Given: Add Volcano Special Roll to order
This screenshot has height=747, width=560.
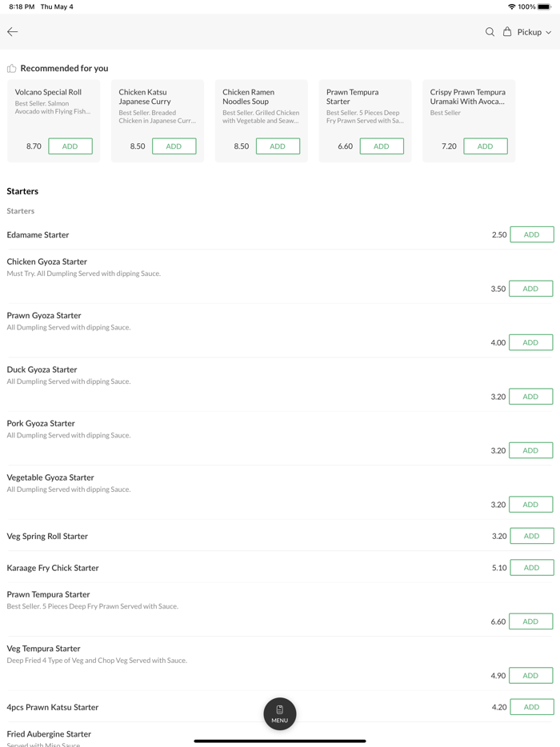Looking at the screenshot, I should click(70, 146).
